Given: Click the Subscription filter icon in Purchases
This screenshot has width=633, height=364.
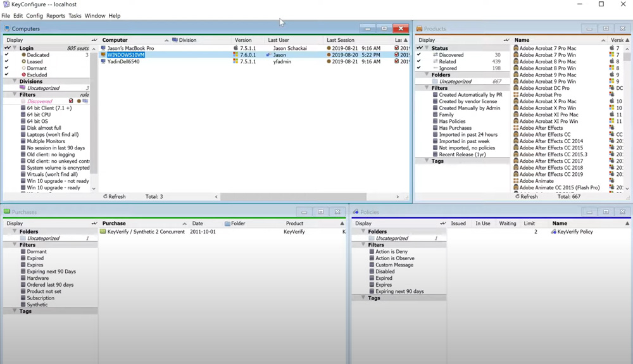Looking at the screenshot, I should (23, 298).
